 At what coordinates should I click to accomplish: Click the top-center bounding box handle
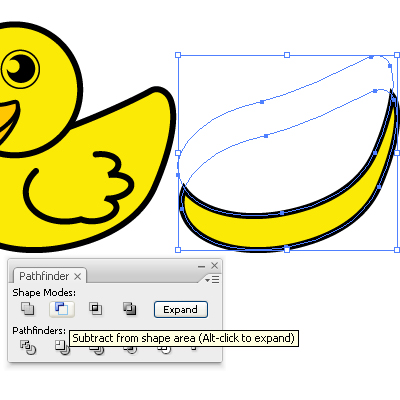[287, 55]
